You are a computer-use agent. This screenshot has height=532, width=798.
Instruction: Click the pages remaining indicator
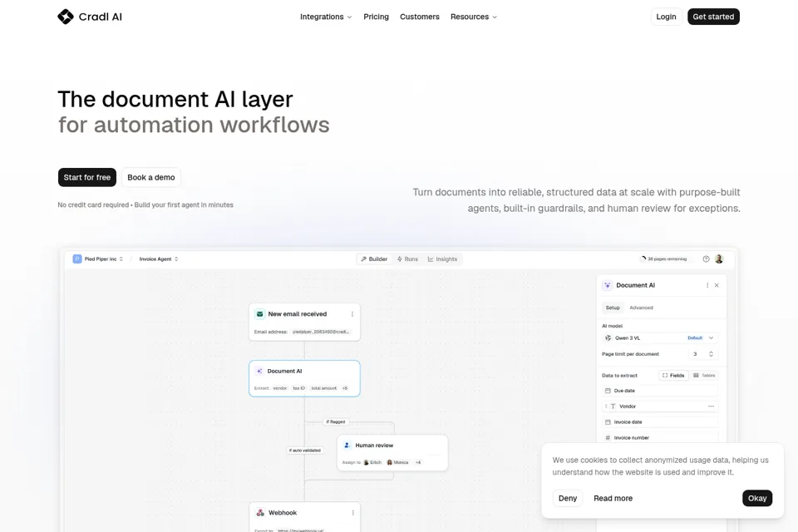[x=663, y=259]
